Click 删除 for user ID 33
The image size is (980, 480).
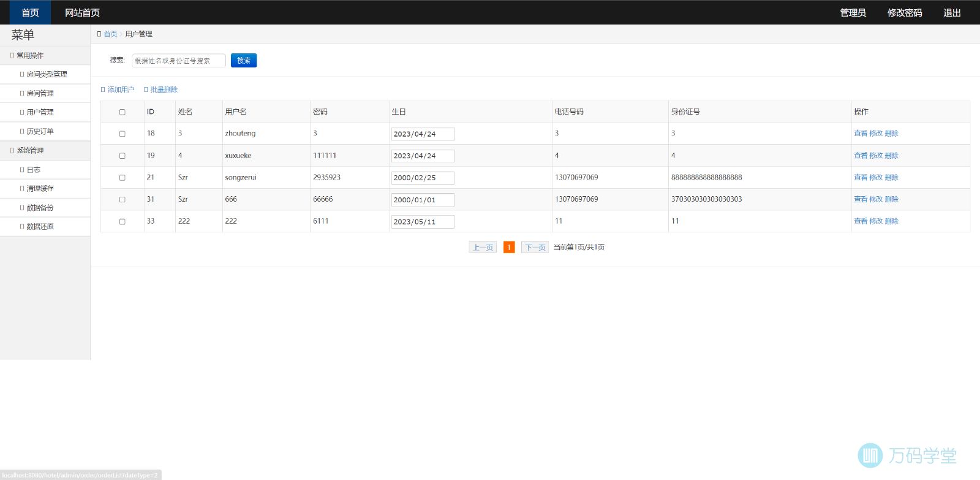pos(892,221)
